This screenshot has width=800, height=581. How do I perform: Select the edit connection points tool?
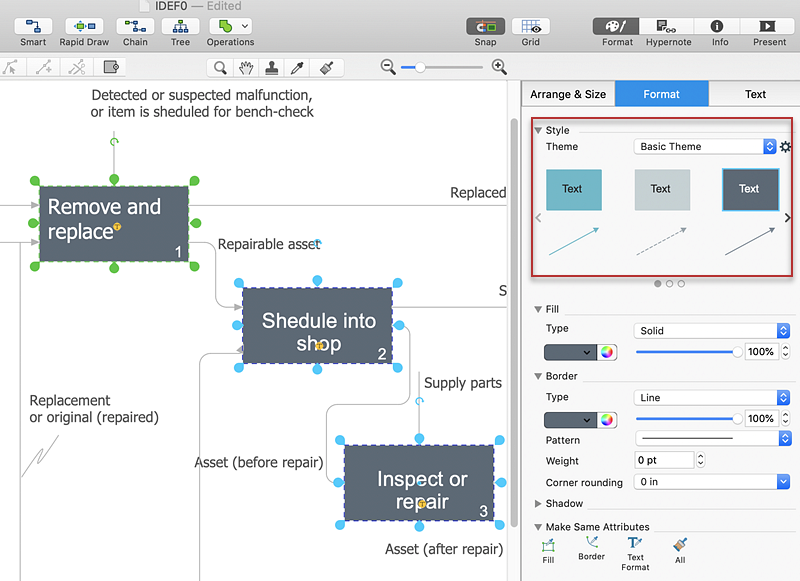click(x=10, y=67)
